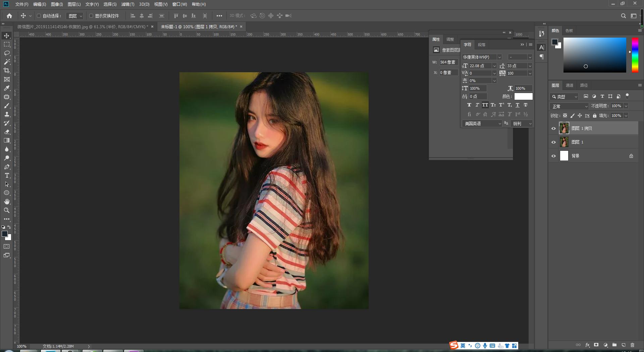Hide the 图层 1 拷贝 layer visibility
This screenshot has width=644, height=352.
pos(553,128)
